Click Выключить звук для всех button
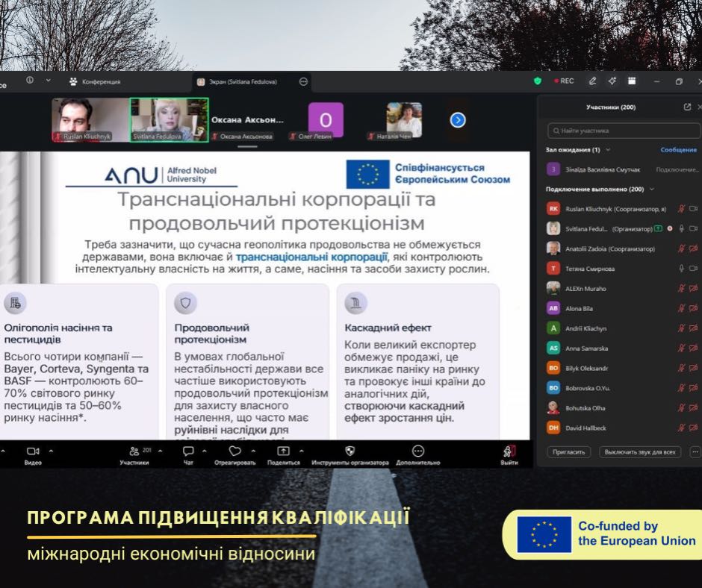Screen dimensions: 702x588 [x=640, y=451]
